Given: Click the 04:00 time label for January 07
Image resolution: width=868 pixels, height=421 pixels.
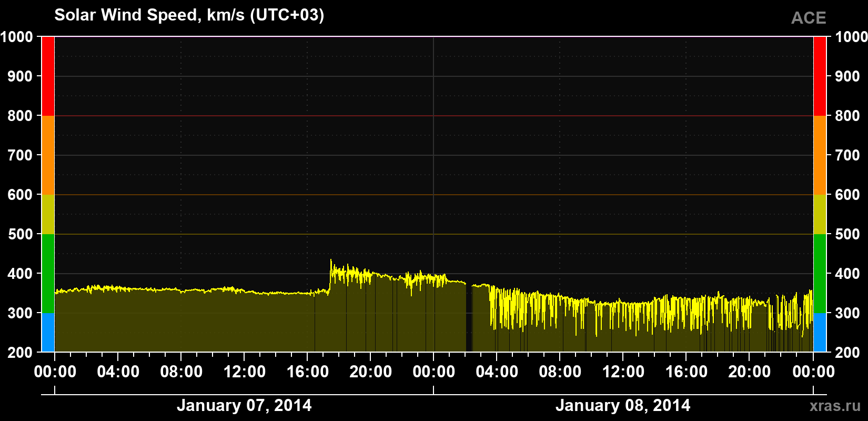Looking at the screenshot, I should (118, 372).
